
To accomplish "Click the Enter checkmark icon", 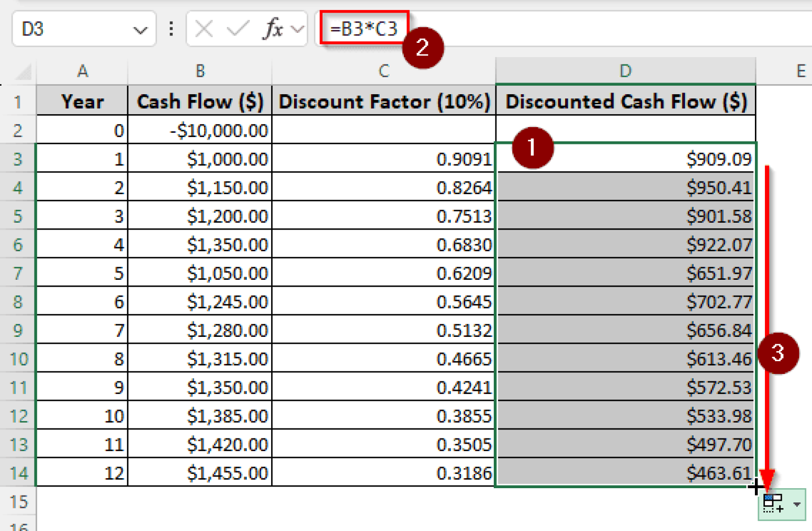I will click(238, 29).
